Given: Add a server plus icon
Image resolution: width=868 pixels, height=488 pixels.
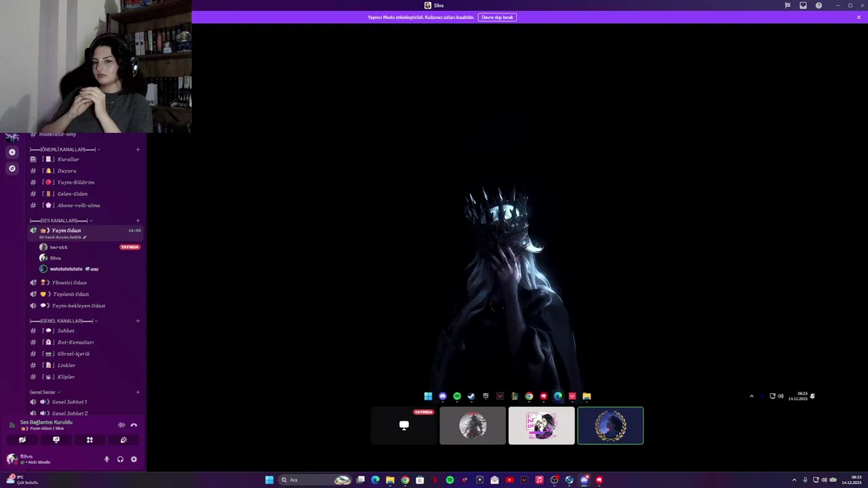Looking at the screenshot, I should click(12, 152).
